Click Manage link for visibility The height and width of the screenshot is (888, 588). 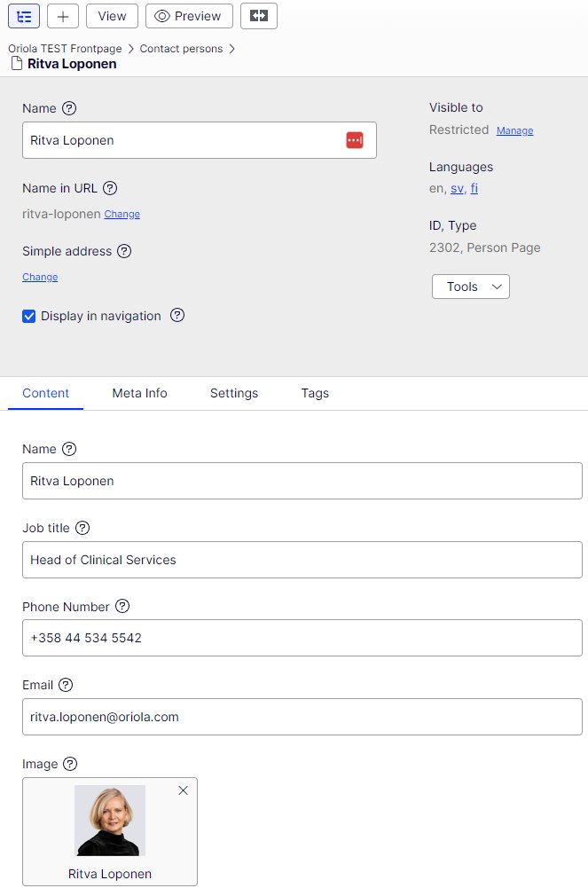coord(514,130)
